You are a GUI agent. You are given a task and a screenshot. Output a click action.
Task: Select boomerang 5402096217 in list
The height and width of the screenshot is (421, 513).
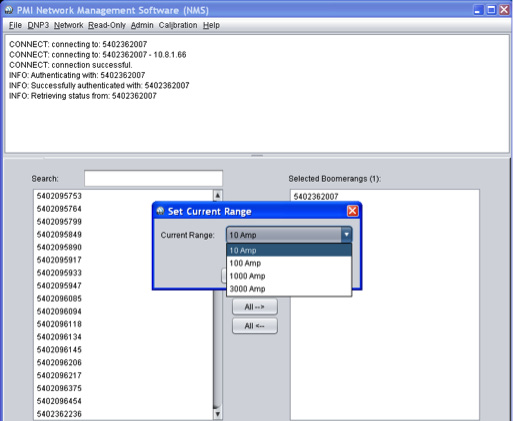123,375
